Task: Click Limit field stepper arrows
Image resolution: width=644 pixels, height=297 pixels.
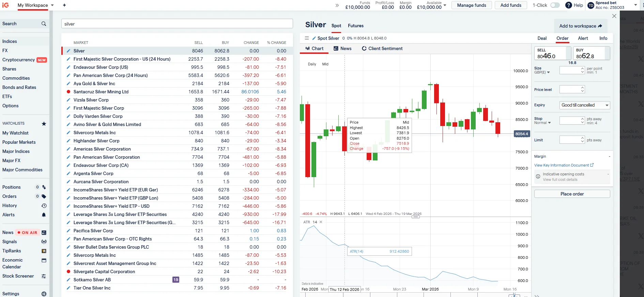Action: [x=582, y=140]
